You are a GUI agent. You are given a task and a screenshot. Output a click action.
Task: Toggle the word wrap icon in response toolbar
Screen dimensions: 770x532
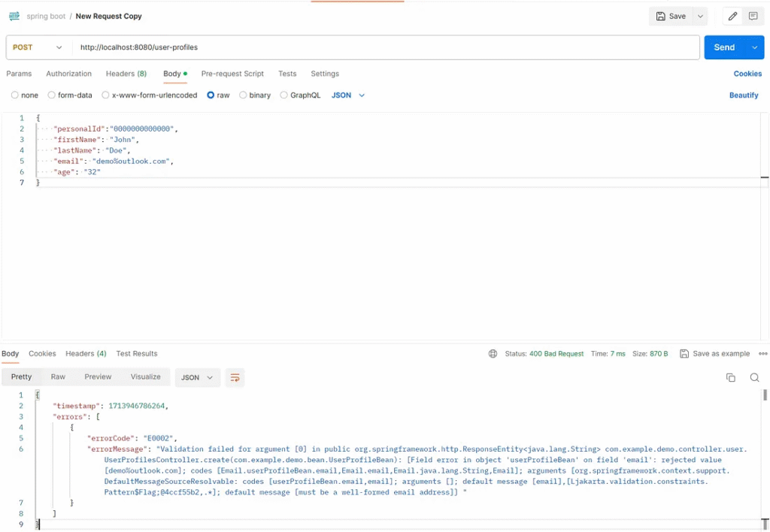(x=235, y=377)
